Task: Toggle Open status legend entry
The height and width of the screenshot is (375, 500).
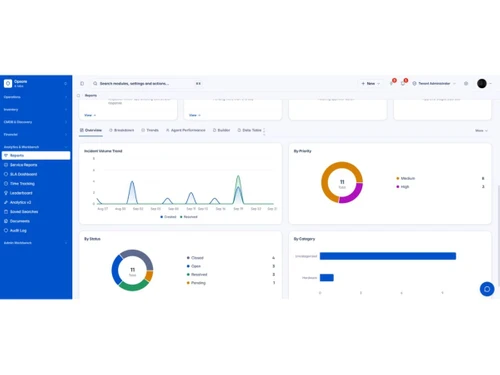Action: [194, 266]
